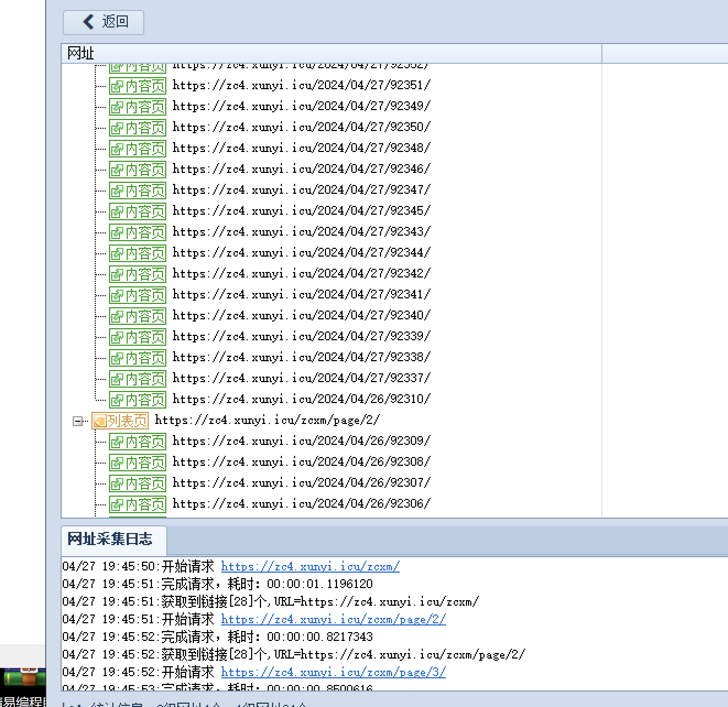Click 内容页 icon for URL 92343
This screenshot has height=707, width=728.
138,232
